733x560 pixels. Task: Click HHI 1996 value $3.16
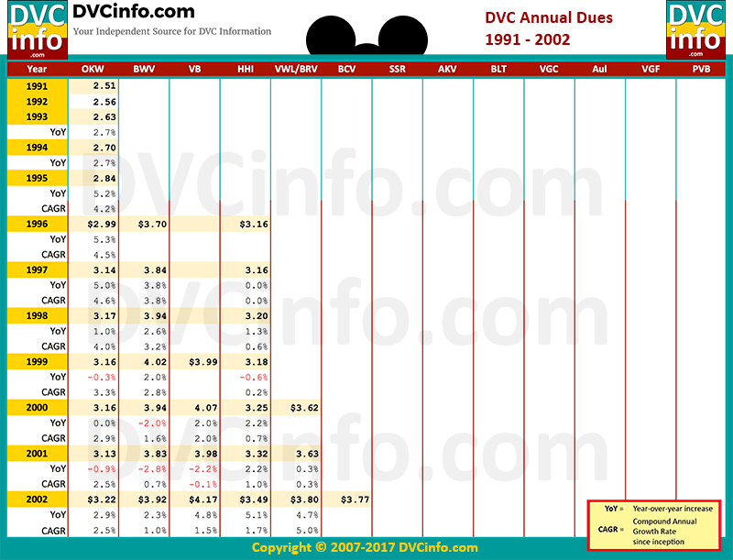point(254,225)
